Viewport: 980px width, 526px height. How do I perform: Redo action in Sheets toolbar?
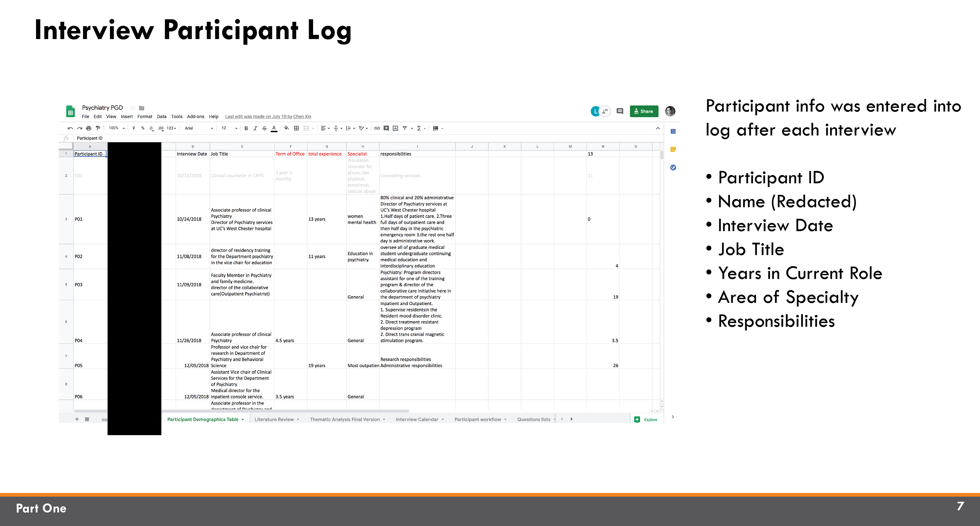(80, 128)
